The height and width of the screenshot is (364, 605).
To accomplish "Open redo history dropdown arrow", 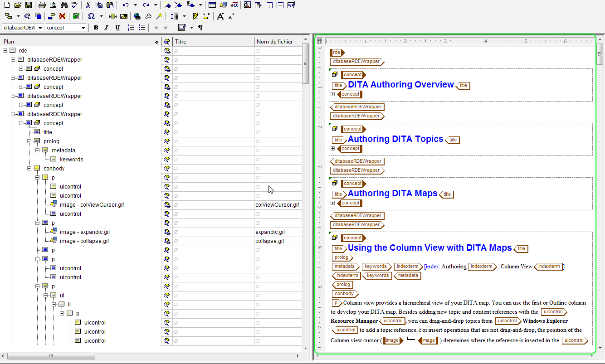I will pyautogui.click(x=156, y=5).
